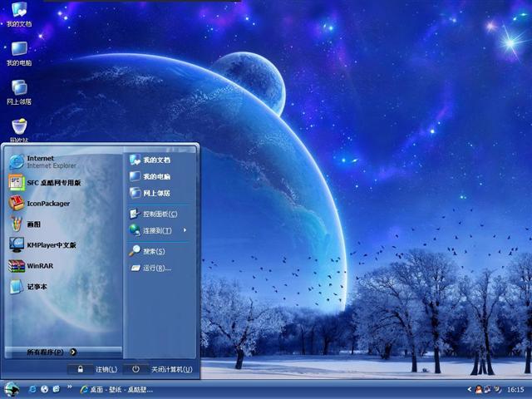Launch KMPlayer中文版
Image resolution: width=532 pixels, height=399 pixels.
tap(42, 244)
